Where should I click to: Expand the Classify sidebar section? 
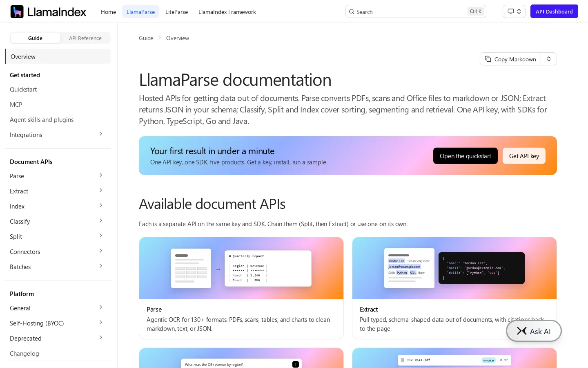[101, 221]
